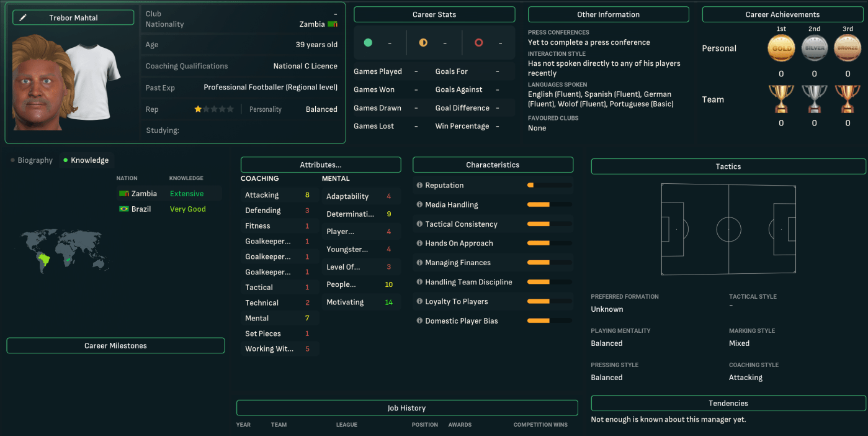The image size is (868, 436).
Task: Expand the Career Milestones panel
Action: (x=115, y=345)
